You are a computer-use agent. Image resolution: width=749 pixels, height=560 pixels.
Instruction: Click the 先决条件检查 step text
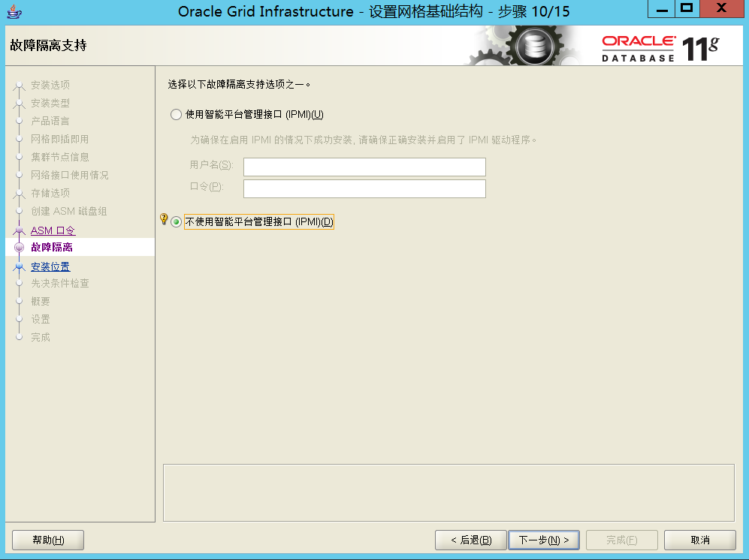(60, 283)
